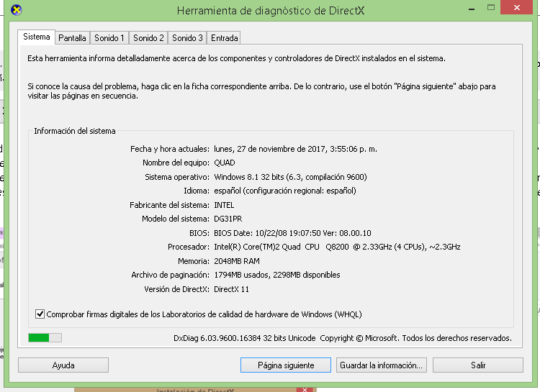Click the Información del sistema group label
540x392 pixels.
75,131
